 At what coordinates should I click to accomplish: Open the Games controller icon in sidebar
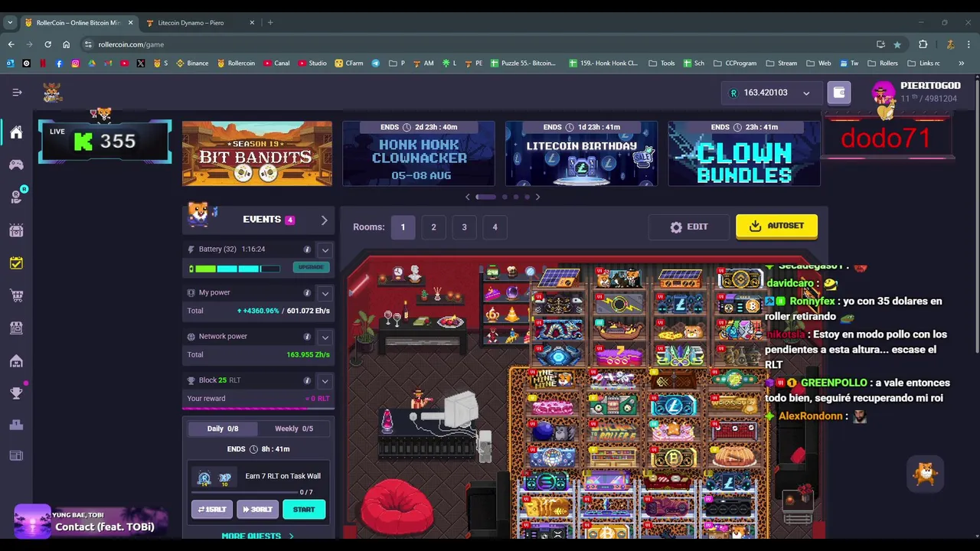[16, 165]
